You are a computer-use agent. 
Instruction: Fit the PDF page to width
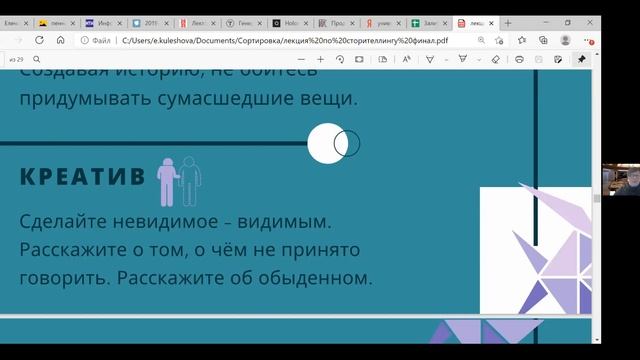pos(359,60)
